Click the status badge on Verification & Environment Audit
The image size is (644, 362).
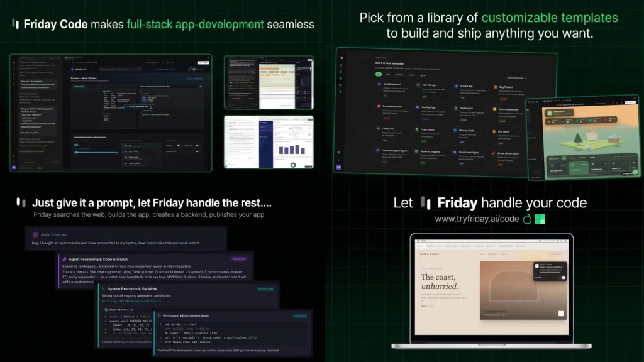click(x=300, y=316)
